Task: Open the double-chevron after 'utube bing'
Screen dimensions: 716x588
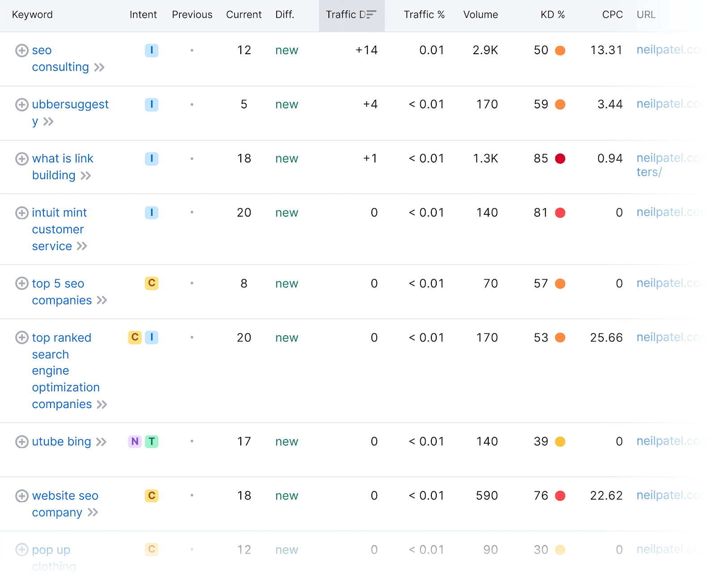Action: (102, 442)
